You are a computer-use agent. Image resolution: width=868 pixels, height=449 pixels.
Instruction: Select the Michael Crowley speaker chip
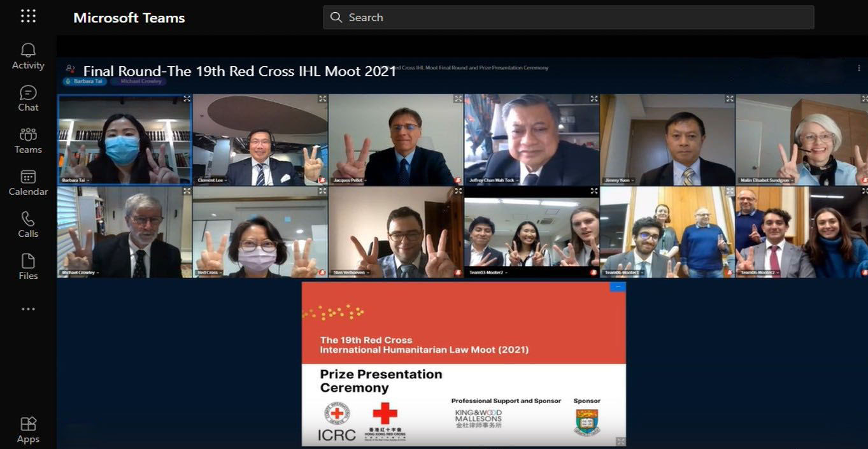pyautogui.click(x=139, y=82)
